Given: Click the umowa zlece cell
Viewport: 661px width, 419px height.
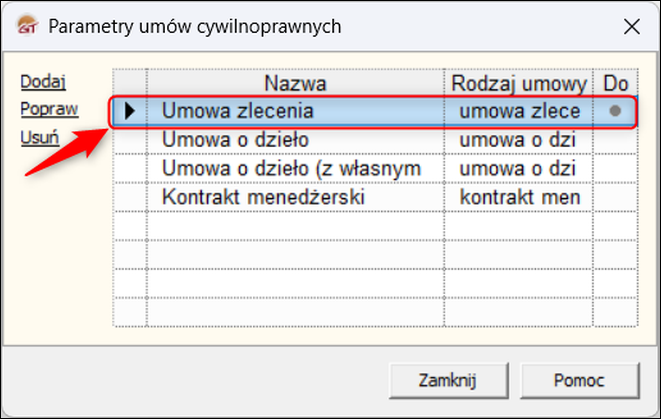Looking at the screenshot, I should tap(518, 111).
